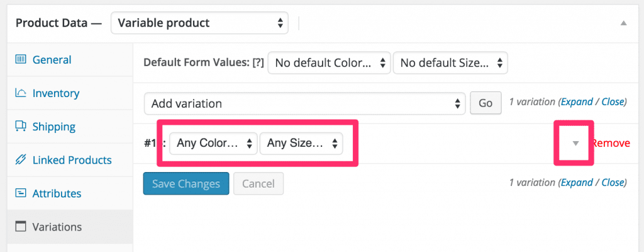Open the Variable product type dropdown
The width and height of the screenshot is (644, 252).
199,23
